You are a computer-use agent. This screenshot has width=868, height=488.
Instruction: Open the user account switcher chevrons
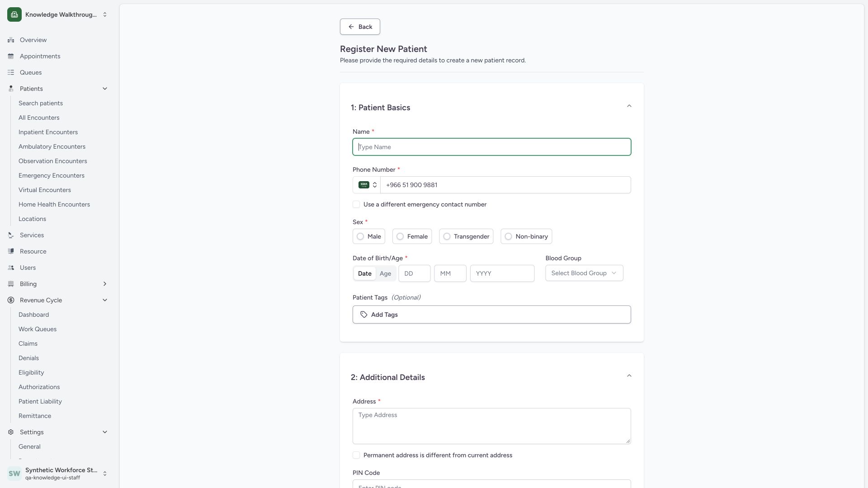(x=105, y=474)
